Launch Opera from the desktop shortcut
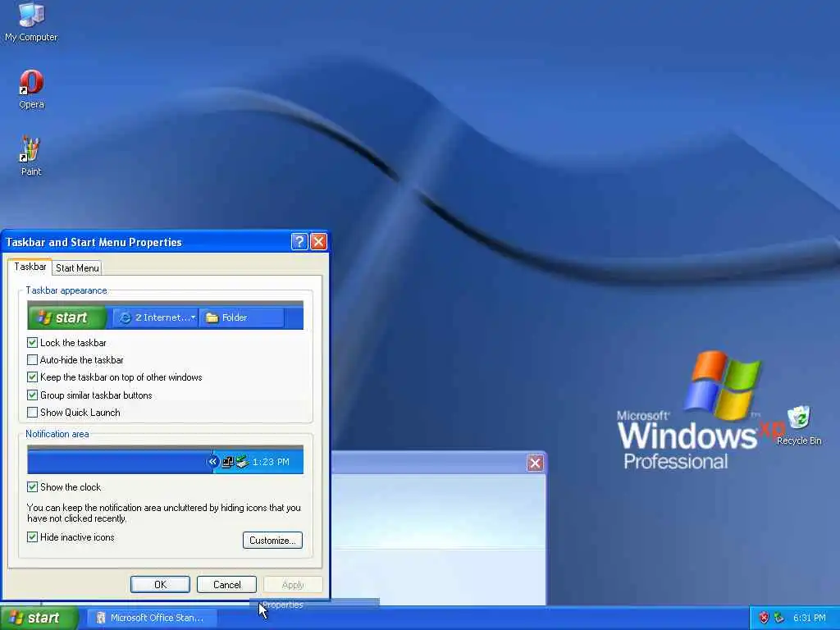This screenshot has width=840, height=630. point(31,89)
